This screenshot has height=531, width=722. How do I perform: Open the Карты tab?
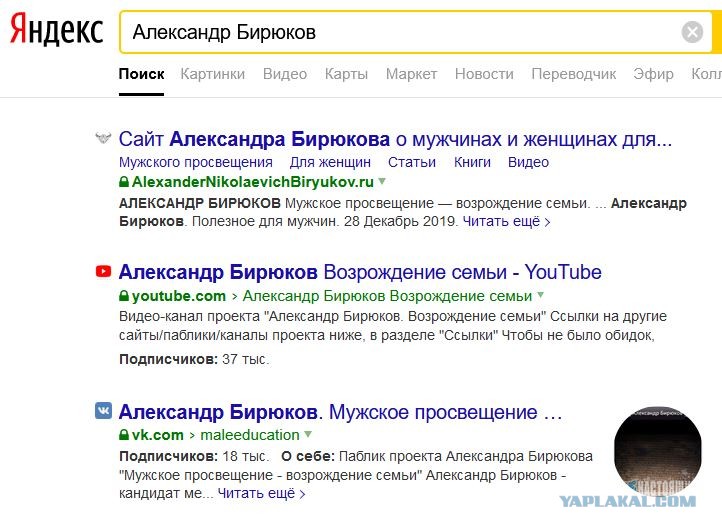tap(346, 74)
